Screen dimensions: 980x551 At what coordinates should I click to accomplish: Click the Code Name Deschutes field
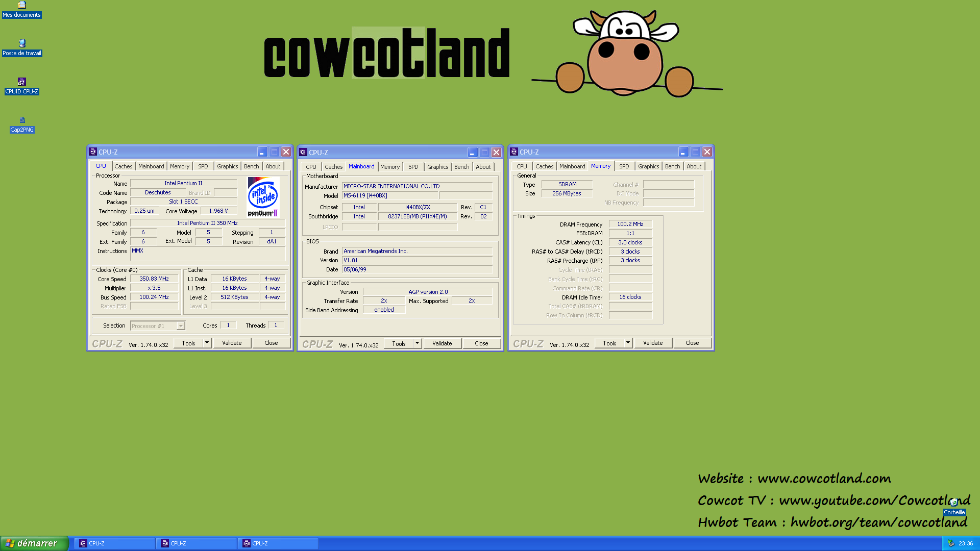click(x=158, y=192)
